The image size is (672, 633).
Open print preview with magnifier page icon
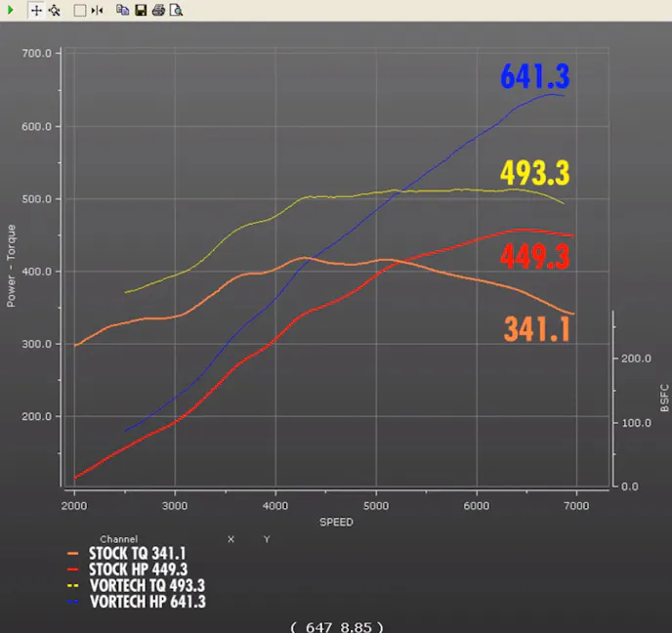point(176,11)
